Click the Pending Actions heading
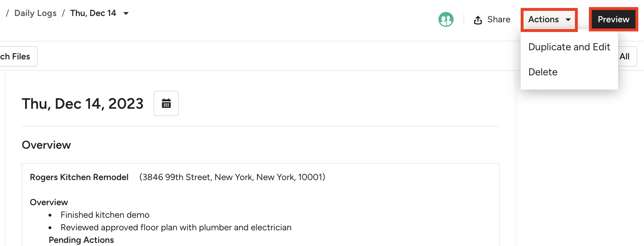The height and width of the screenshot is (246, 644). [x=81, y=240]
